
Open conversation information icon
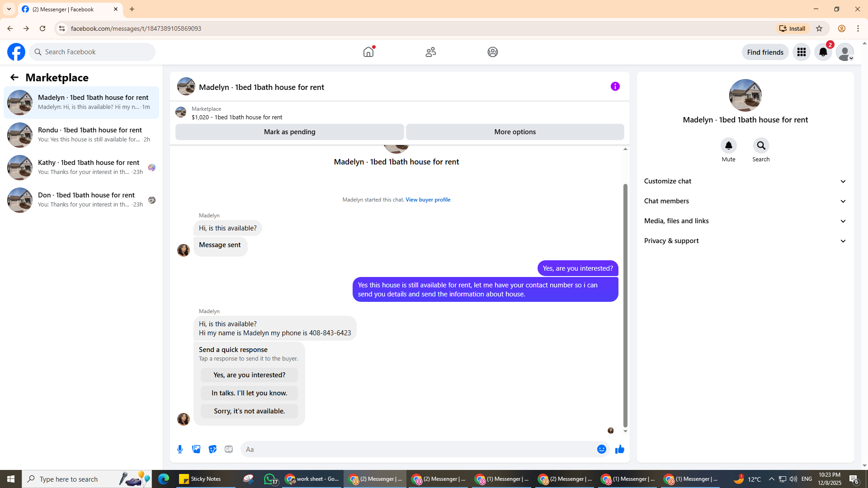click(615, 86)
